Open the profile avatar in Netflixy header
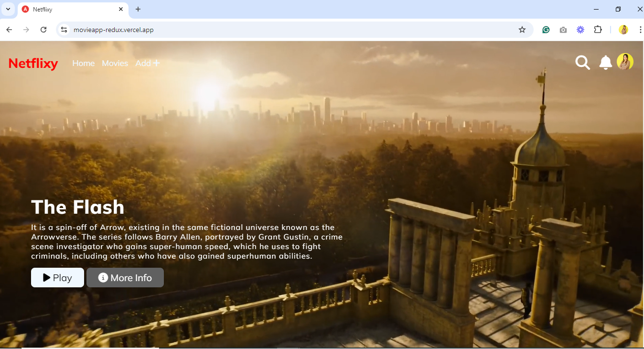Screen dimensions: 644x349 (625, 62)
